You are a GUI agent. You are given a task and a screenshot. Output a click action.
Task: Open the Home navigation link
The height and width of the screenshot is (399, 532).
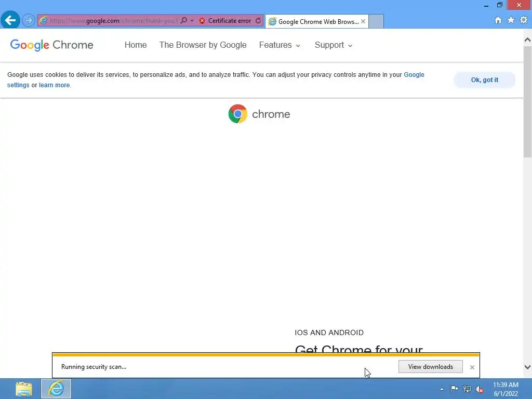coord(136,45)
